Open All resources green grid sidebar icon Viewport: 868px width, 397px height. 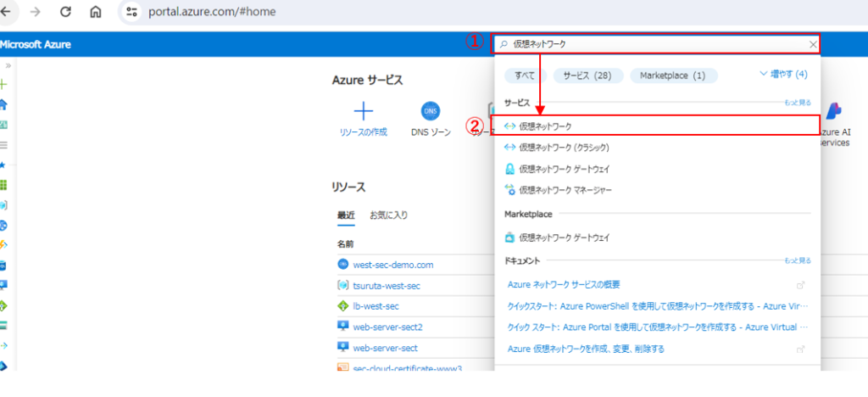click(x=3, y=185)
